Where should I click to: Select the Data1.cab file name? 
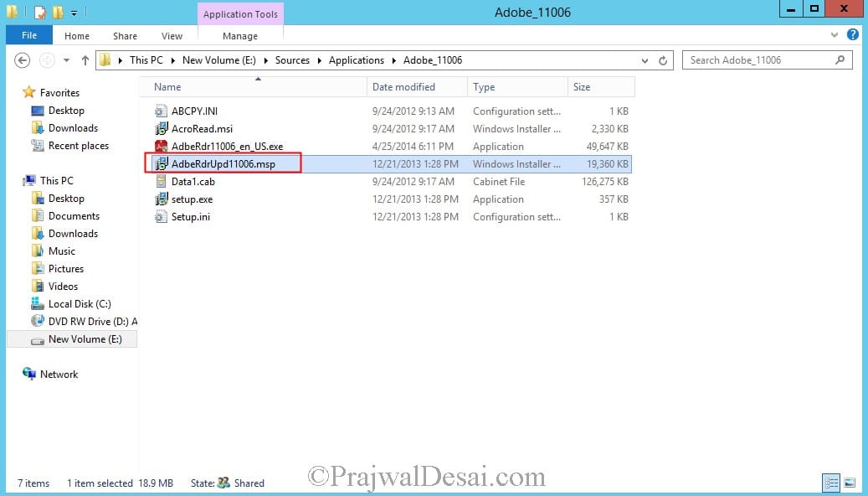pyautogui.click(x=193, y=182)
